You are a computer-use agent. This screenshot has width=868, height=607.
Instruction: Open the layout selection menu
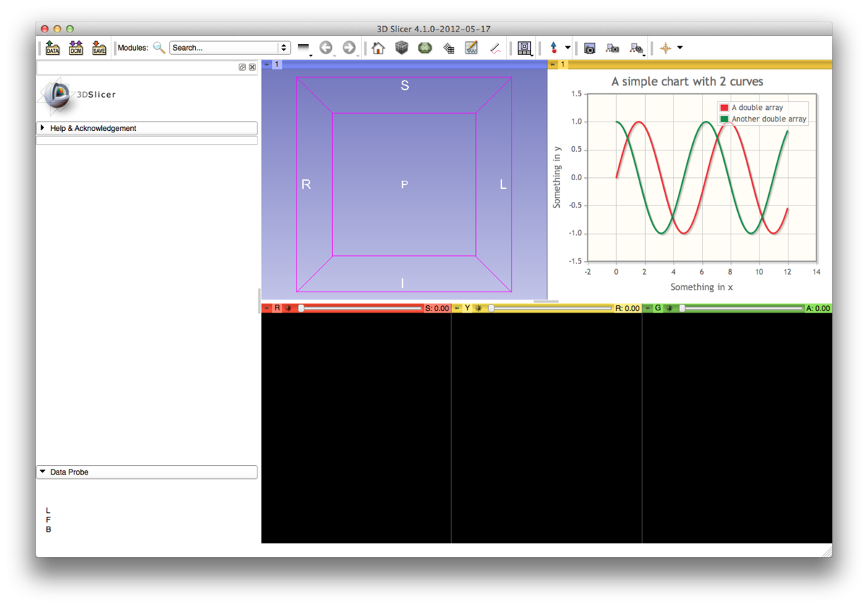point(525,48)
